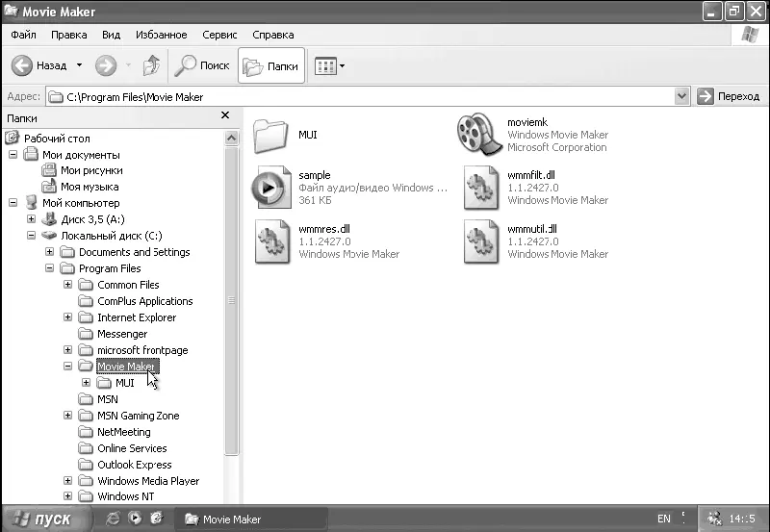This screenshot has width=770, height=532.
Task: Click the third quick launch icon
Action: tap(157, 519)
